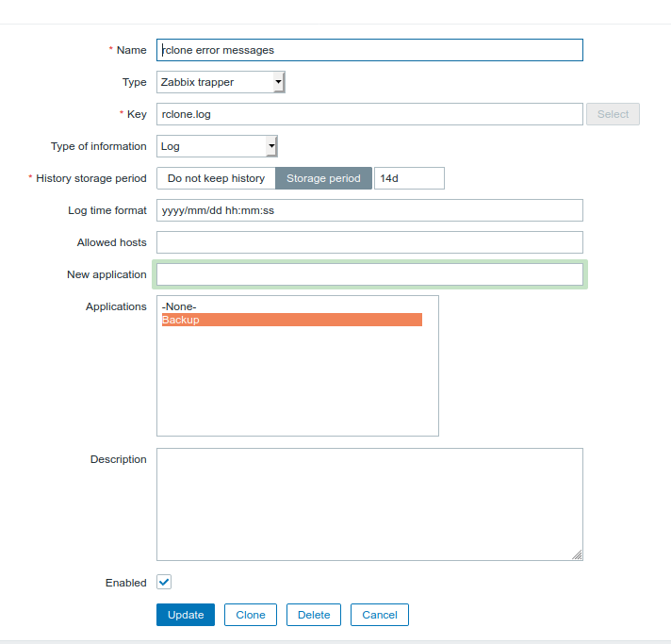This screenshot has height=644, width=671.
Task: Click the Name input field
Action: pyautogui.click(x=369, y=50)
